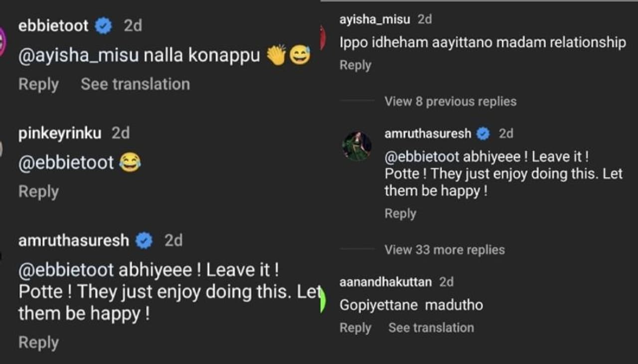Reply to amruthasuresh's comment in the right panel
This screenshot has width=638, height=364.
pos(400,214)
